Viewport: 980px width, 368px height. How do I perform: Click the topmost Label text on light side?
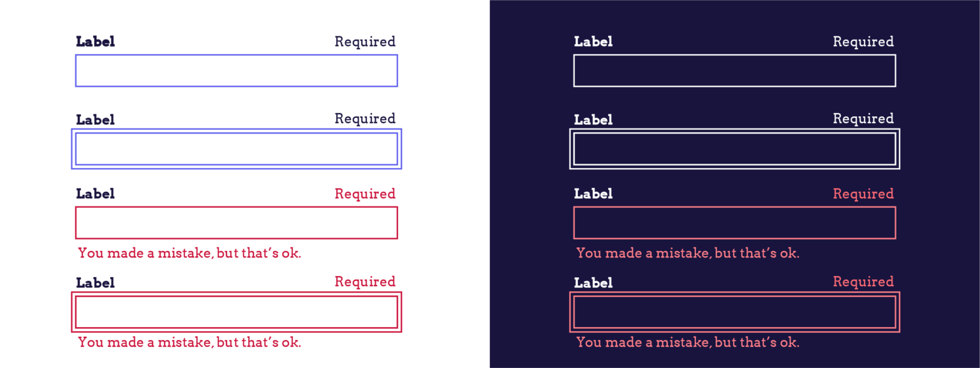click(x=96, y=41)
